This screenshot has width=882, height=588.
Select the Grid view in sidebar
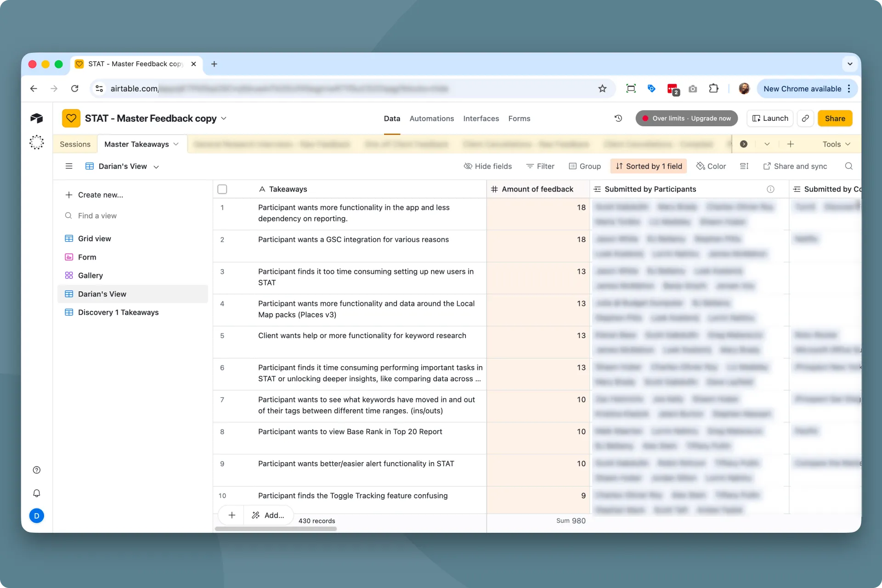click(133, 238)
